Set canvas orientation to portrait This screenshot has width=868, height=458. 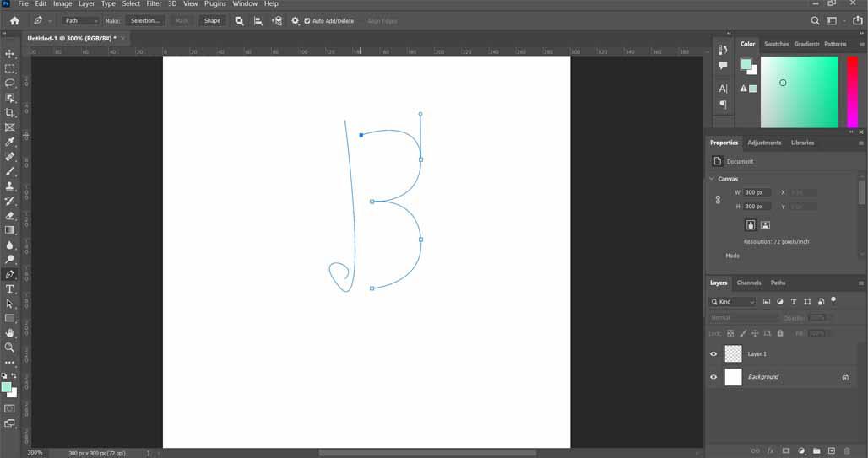coord(751,225)
